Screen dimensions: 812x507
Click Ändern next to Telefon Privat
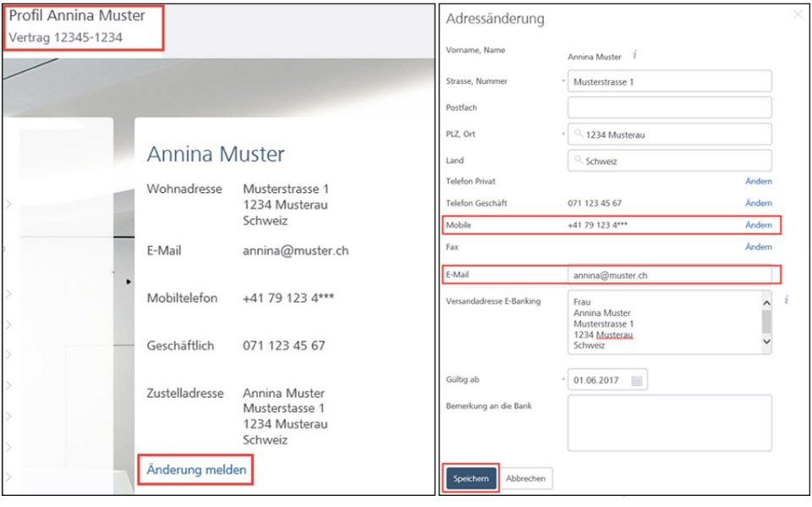click(758, 181)
